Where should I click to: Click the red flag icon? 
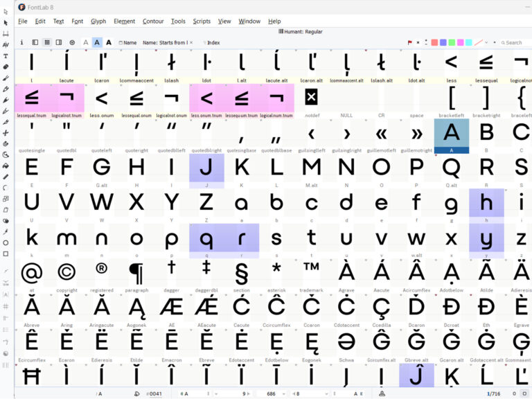409,42
